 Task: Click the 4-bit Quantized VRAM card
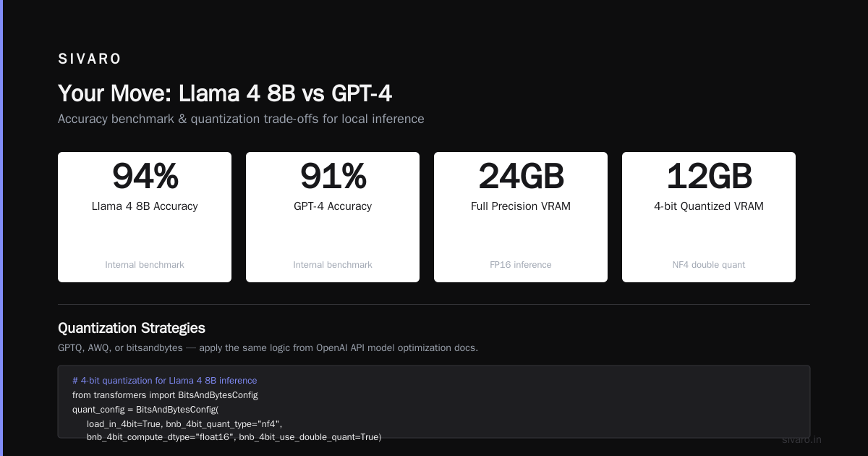tap(709, 217)
